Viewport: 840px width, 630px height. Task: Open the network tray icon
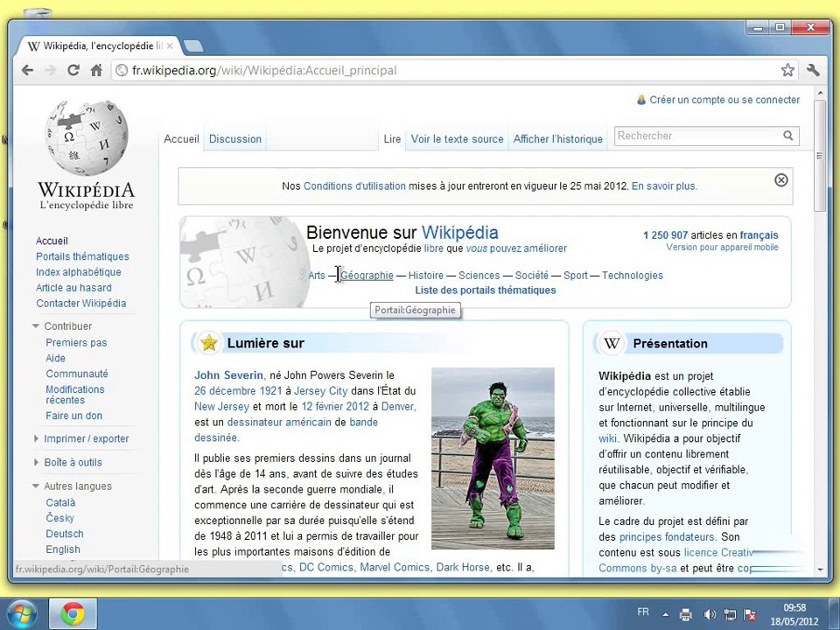[x=730, y=614]
